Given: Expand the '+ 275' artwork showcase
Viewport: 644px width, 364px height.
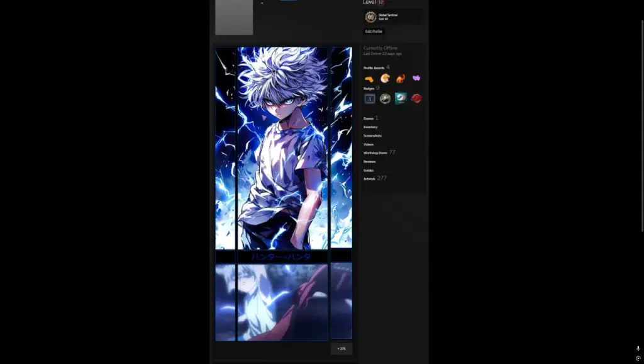Looking at the screenshot, I should [x=341, y=348].
